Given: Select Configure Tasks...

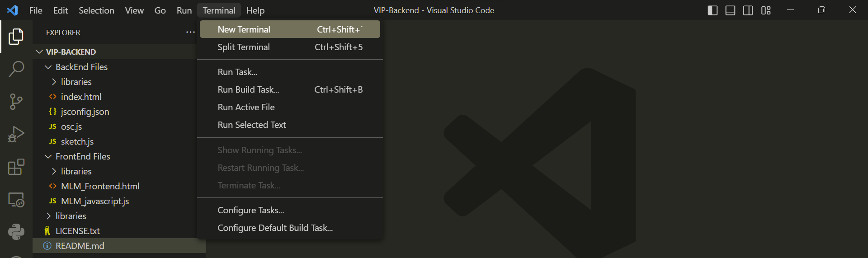Looking at the screenshot, I should [x=290, y=210].
